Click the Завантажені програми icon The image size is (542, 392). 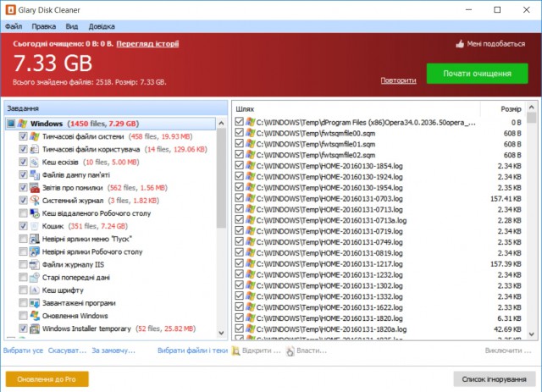click(34, 302)
